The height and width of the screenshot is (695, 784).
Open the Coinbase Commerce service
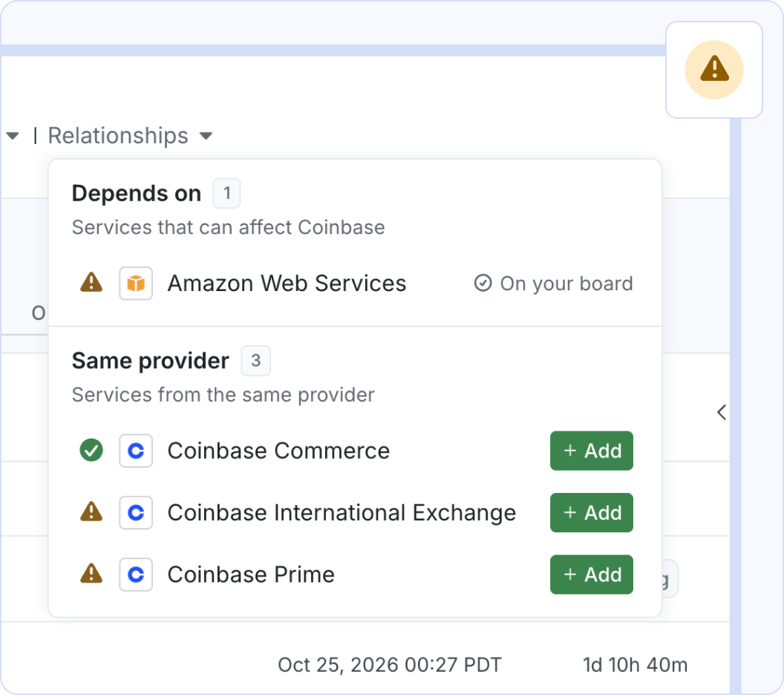[x=278, y=451]
